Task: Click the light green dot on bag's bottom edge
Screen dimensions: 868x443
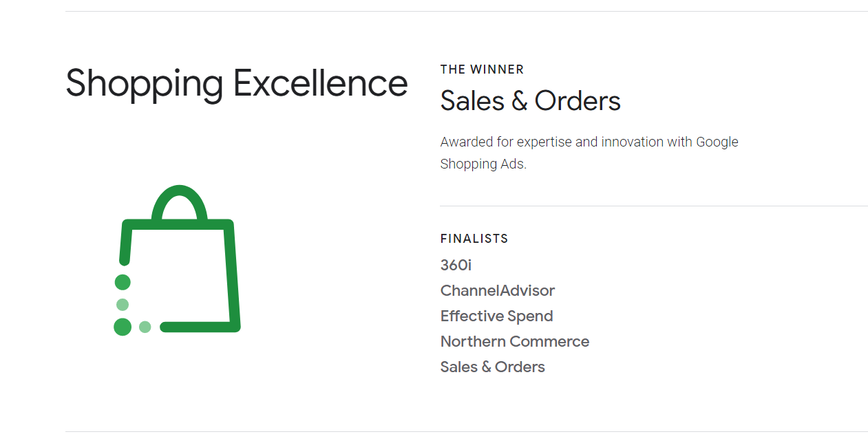Action: point(145,327)
